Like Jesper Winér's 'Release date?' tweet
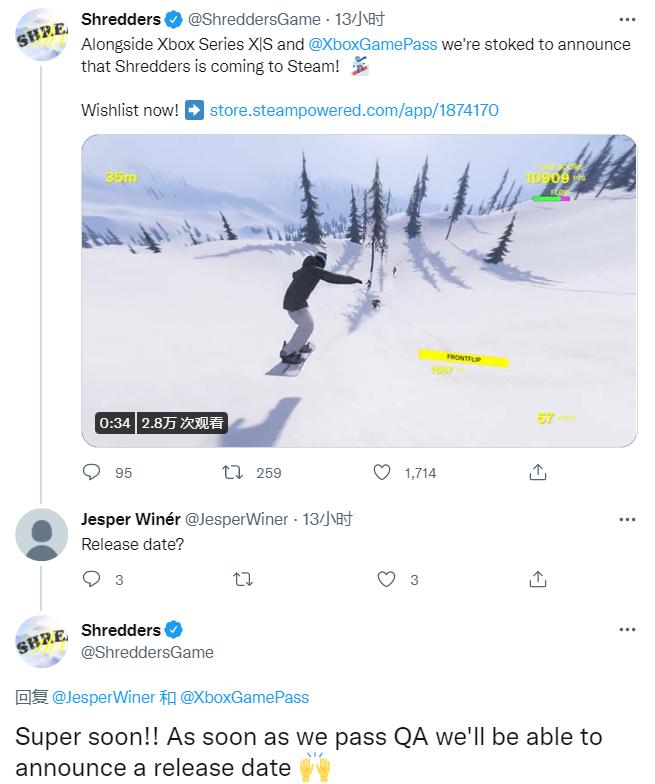The width and height of the screenshot is (655, 784). 387,579
